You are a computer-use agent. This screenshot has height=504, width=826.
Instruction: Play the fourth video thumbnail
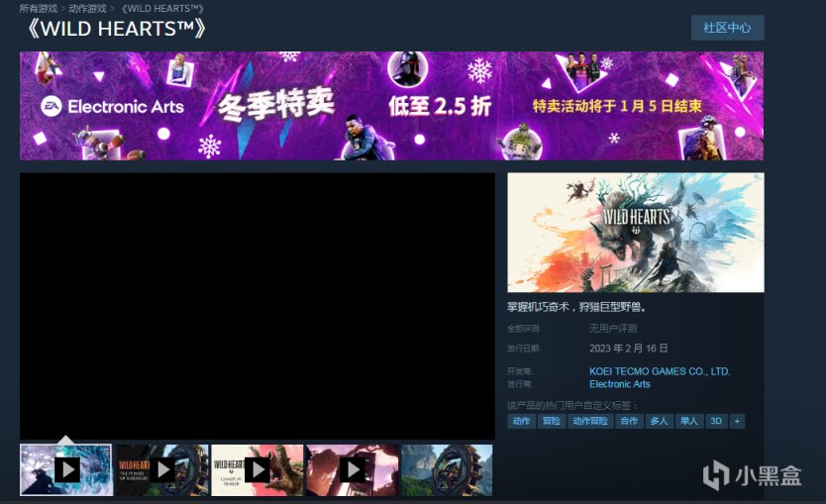tap(353, 469)
